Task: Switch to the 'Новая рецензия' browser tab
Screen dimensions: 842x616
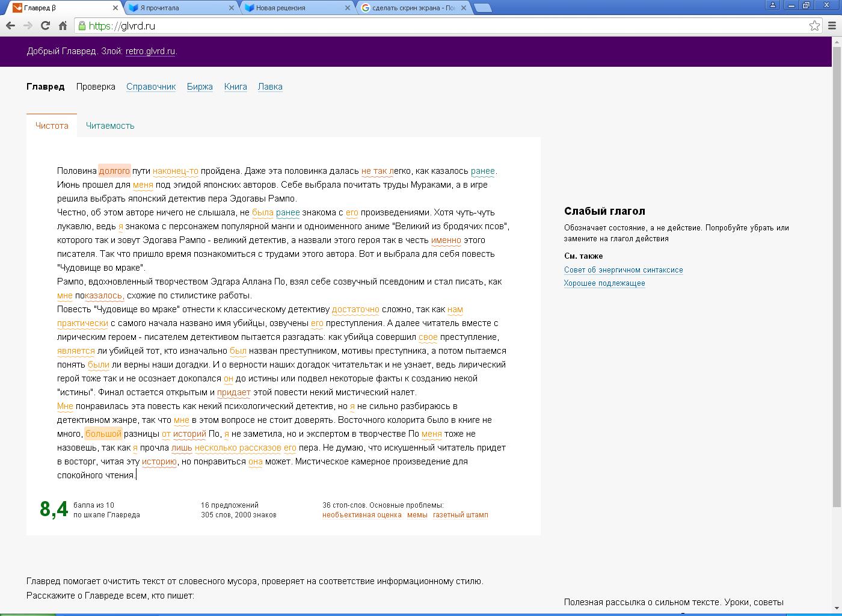Action: point(295,8)
